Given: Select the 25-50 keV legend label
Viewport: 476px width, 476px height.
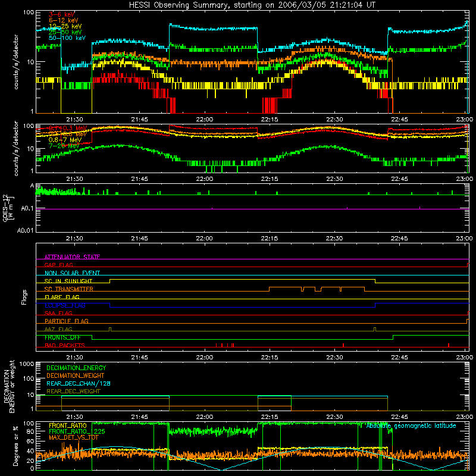Looking at the screenshot, I should (x=65, y=32).
